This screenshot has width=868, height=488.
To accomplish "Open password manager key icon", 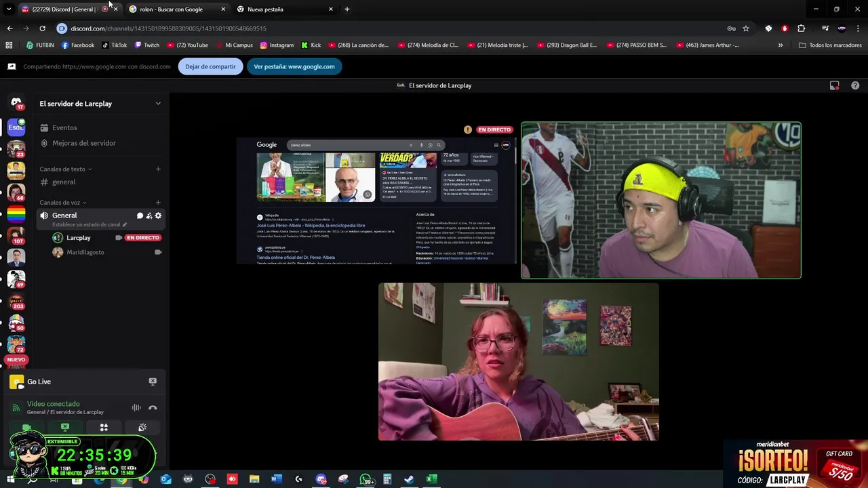I will click(x=731, y=28).
